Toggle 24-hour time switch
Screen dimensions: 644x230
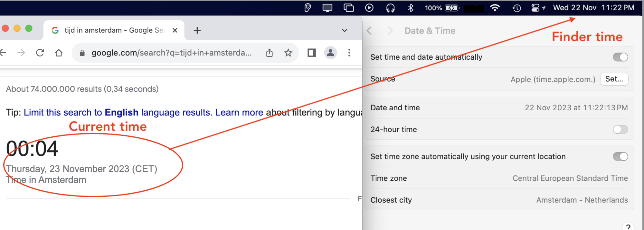coord(620,129)
